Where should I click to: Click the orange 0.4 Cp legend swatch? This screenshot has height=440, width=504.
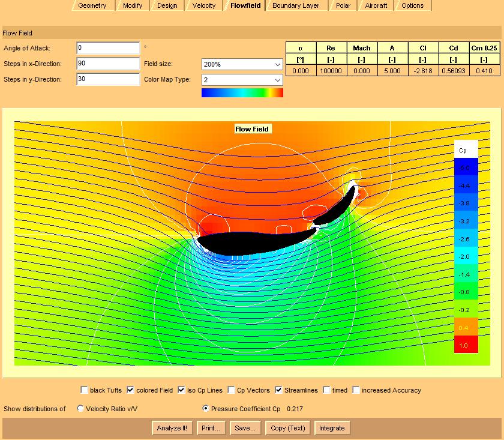466,327
